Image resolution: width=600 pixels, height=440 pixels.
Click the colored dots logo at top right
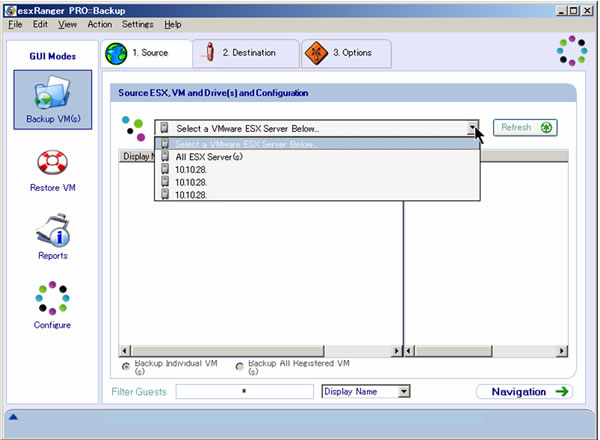click(x=572, y=51)
